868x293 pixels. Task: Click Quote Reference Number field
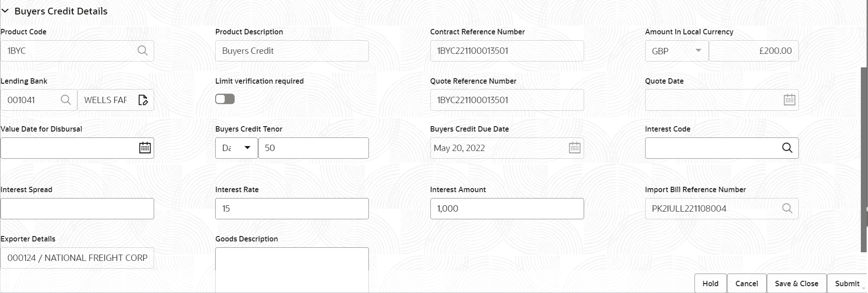pyautogui.click(x=507, y=100)
